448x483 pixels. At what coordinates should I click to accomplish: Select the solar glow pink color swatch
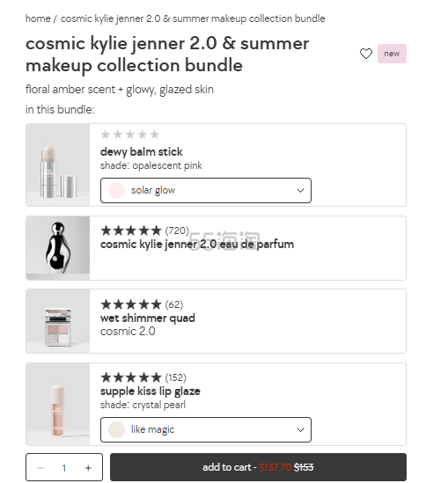tap(116, 190)
